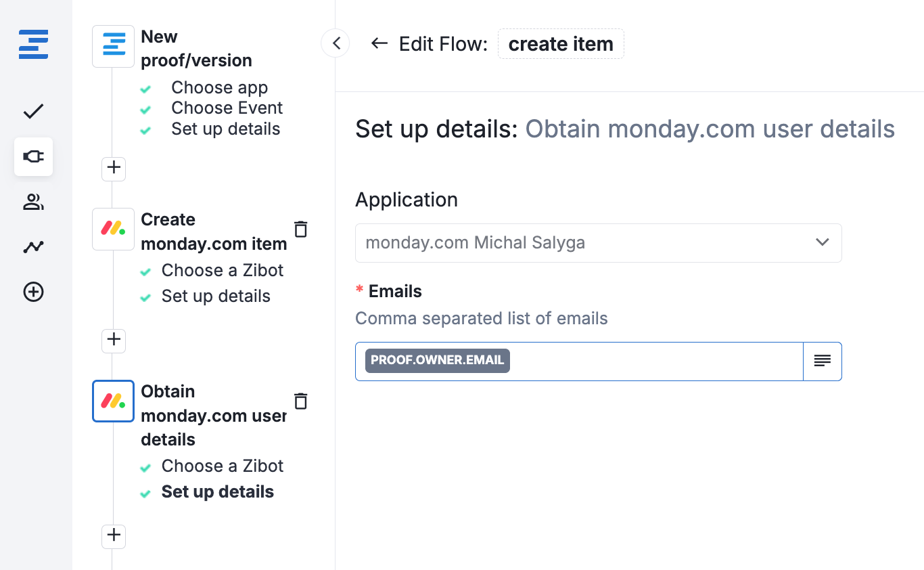Add step after Create monday.com item
924x570 pixels.
tap(114, 339)
